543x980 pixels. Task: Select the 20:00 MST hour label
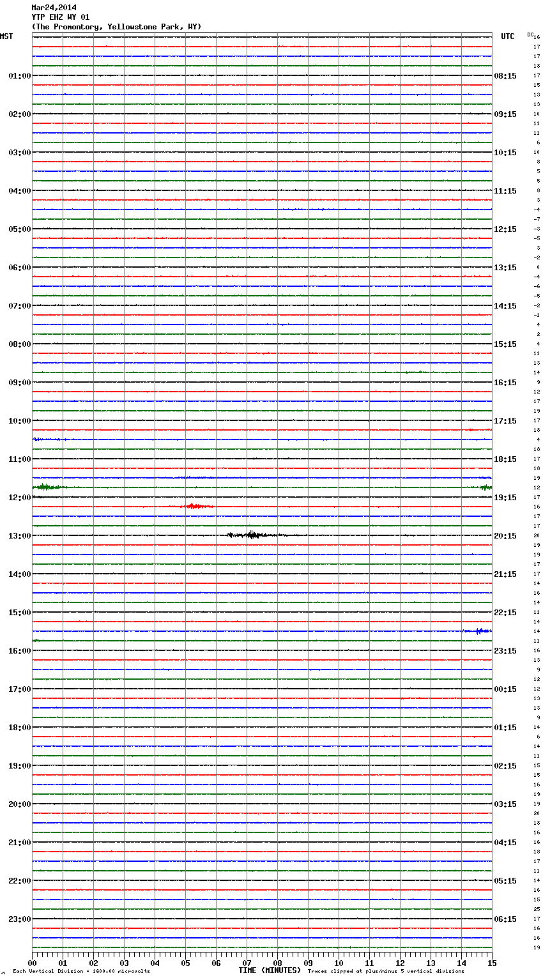click(x=19, y=804)
